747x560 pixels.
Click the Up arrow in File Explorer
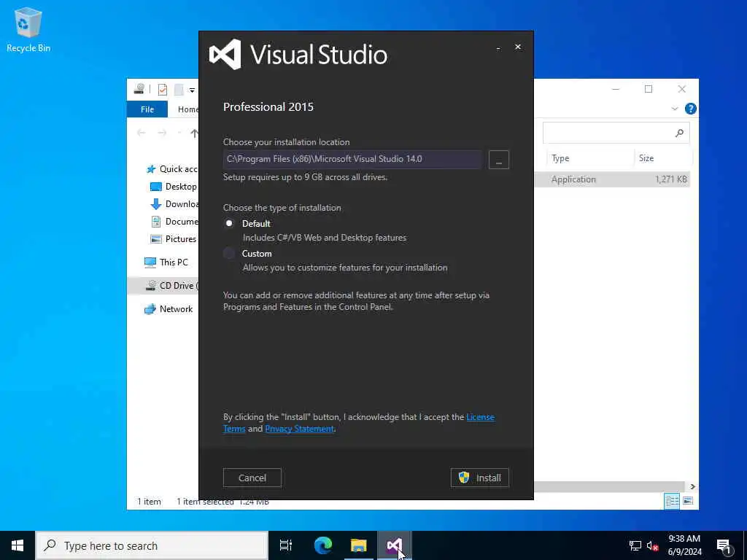[194, 133]
